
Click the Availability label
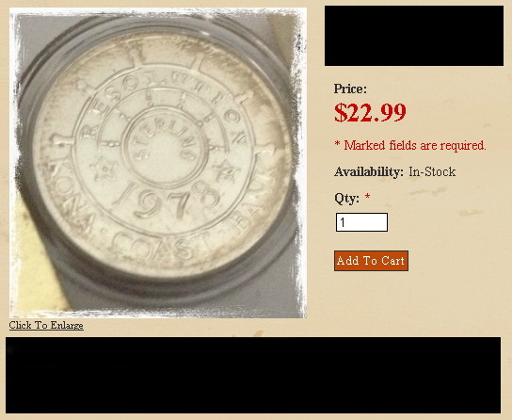coord(369,171)
